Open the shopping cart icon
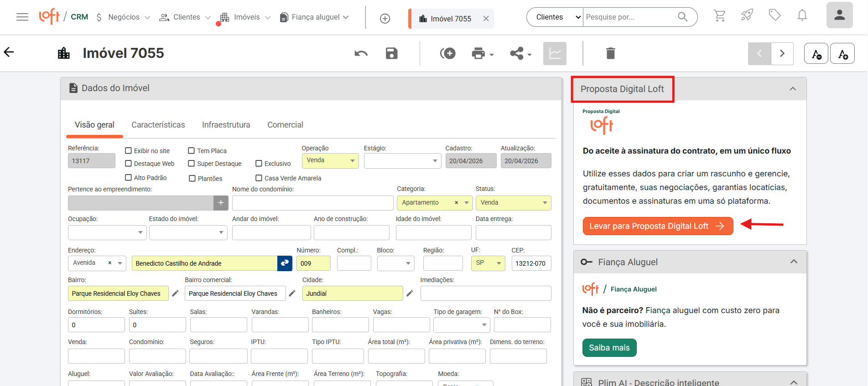This screenshot has width=868, height=386. (719, 16)
